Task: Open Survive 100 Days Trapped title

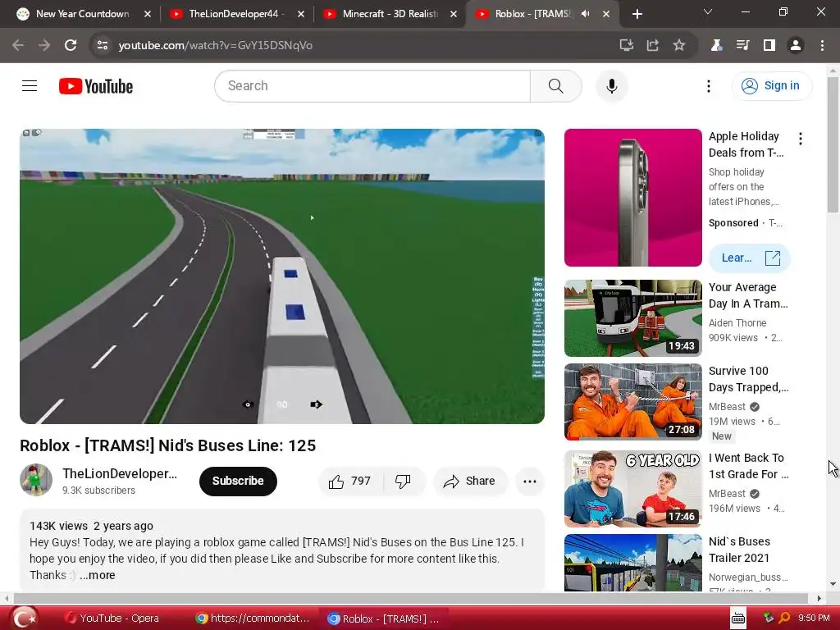Action: tap(748, 379)
